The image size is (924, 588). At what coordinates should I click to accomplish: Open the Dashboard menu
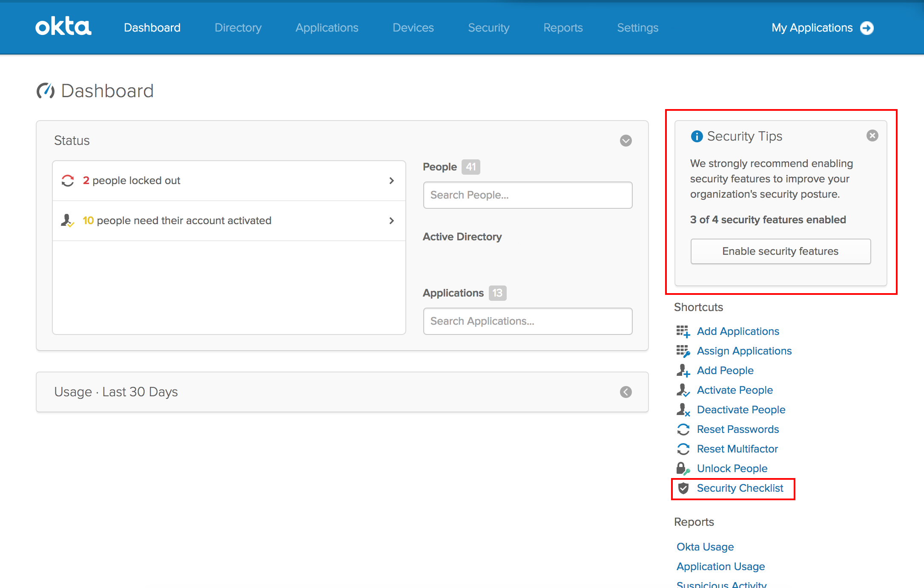point(152,28)
